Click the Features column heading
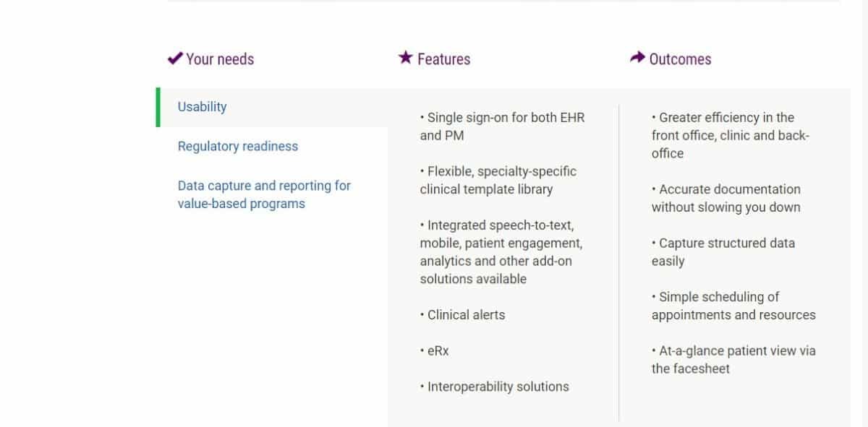This screenshot has height=427, width=868. point(443,59)
